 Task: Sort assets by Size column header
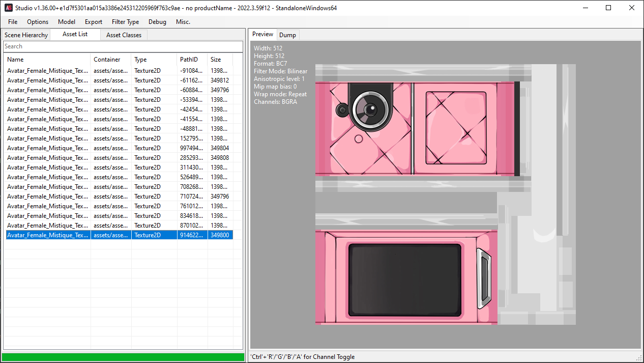220,60
